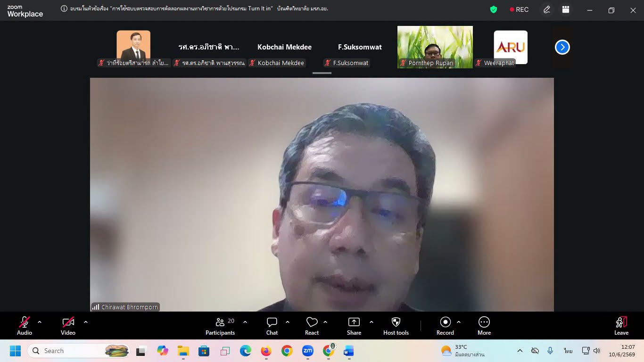
Task: Expand the Audio options arrow
Action: click(x=40, y=322)
